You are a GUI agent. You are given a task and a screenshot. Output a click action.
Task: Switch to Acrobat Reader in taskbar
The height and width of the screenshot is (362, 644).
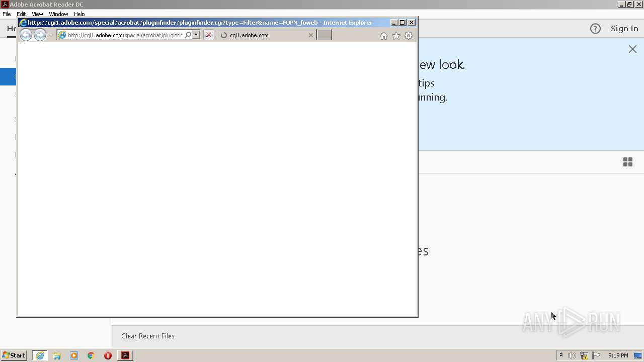pos(125,355)
